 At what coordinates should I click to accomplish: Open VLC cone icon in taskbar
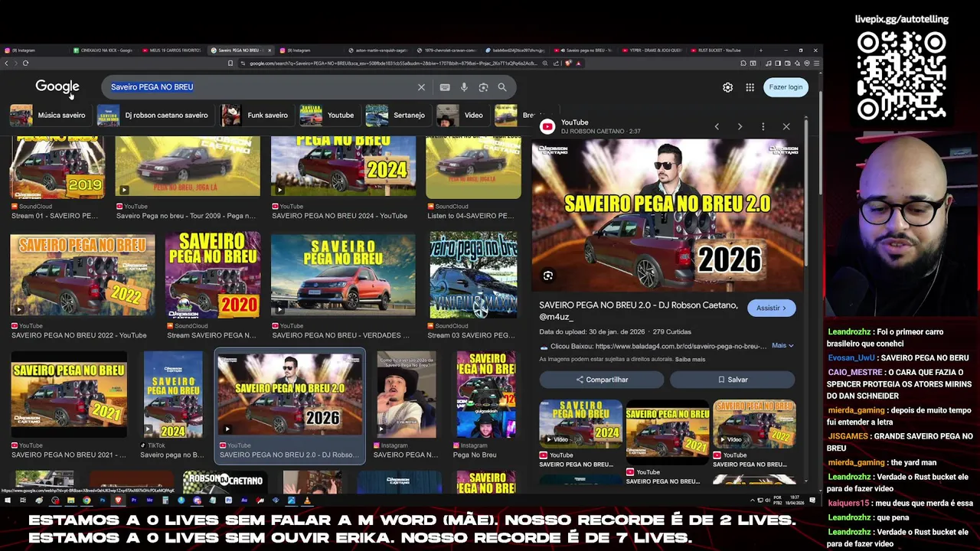(x=307, y=500)
